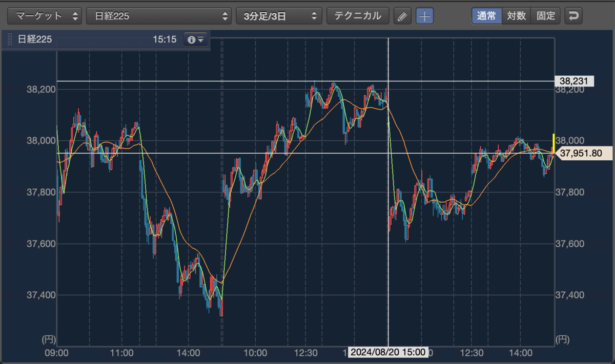Expand the info dropdown next to 15:15
615x364 pixels.
click(x=196, y=39)
